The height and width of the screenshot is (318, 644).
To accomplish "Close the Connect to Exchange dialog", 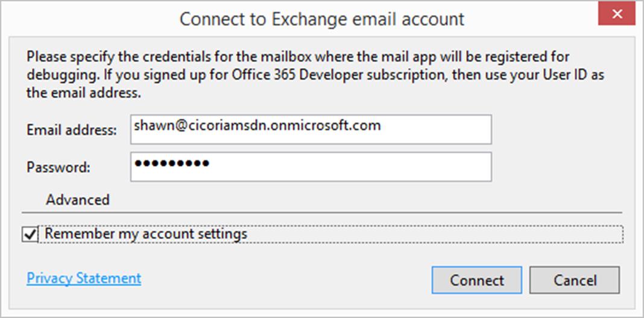I will point(617,14).
